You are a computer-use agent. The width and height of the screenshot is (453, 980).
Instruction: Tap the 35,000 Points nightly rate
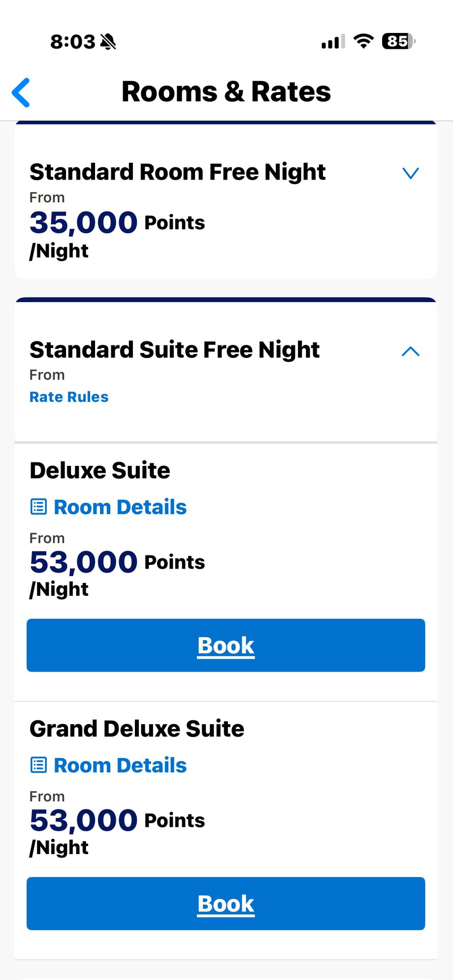[x=117, y=222]
